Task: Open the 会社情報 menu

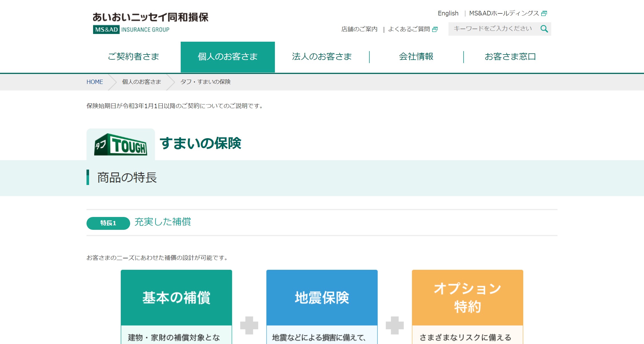Action: click(x=416, y=57)
